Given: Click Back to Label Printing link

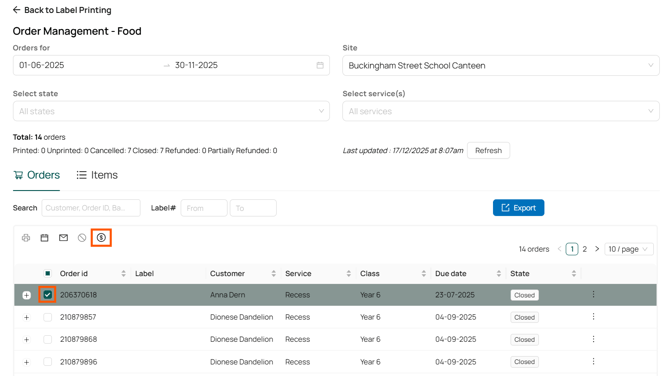Looking at the screenshot, I should click(62, 10).
